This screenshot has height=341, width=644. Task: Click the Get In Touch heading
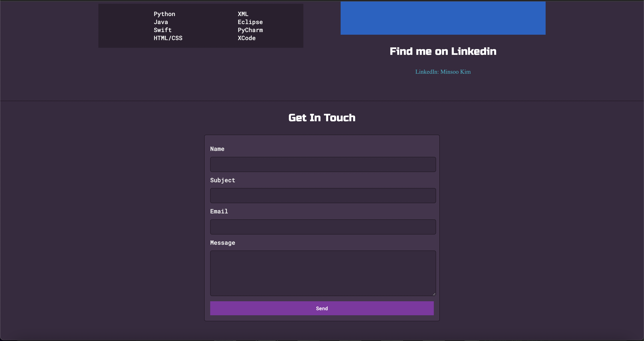point(322,118)
